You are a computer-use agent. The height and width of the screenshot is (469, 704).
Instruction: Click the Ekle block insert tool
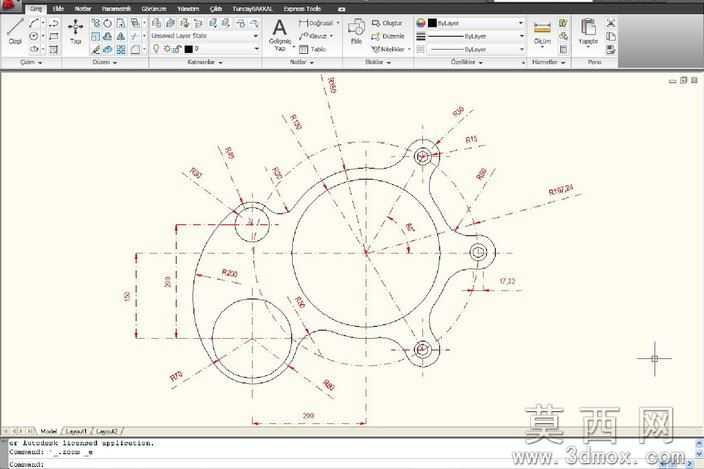pyautogui.click(x=356, y=31)
